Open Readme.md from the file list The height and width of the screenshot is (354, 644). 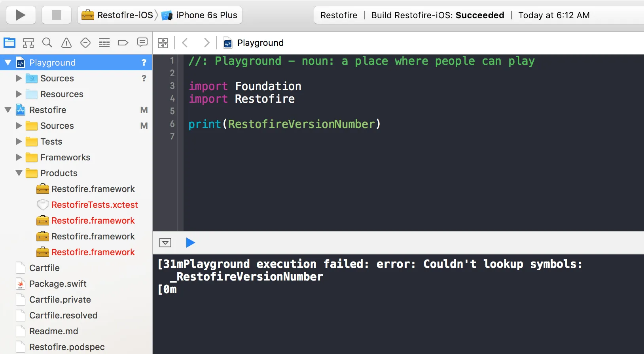pos(54,331)
